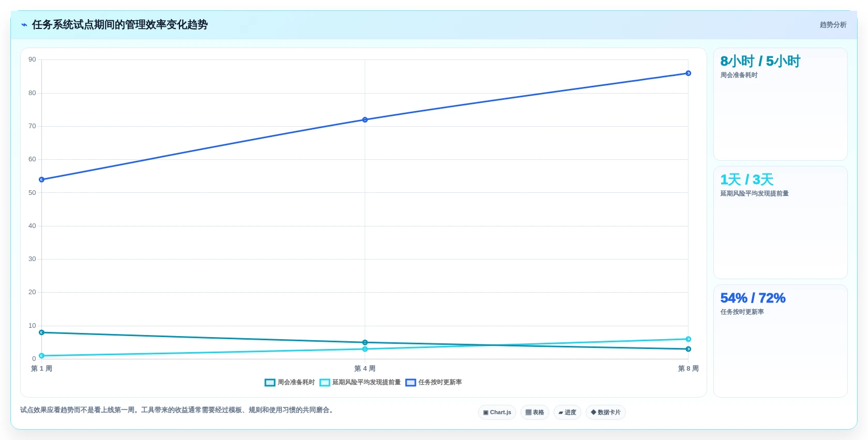
Task: Click the 趋势分析 label in the header
Action: pos(833,25)
